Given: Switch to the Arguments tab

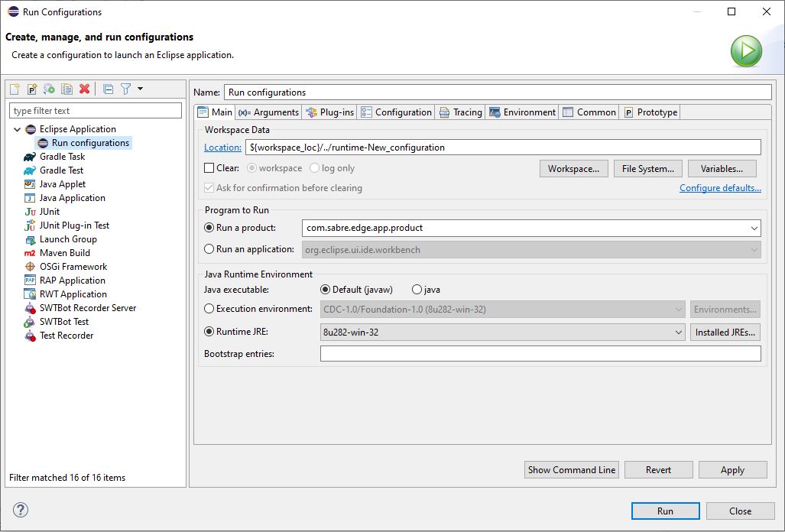Looking at the screenshot, I should tap(268, 112).
